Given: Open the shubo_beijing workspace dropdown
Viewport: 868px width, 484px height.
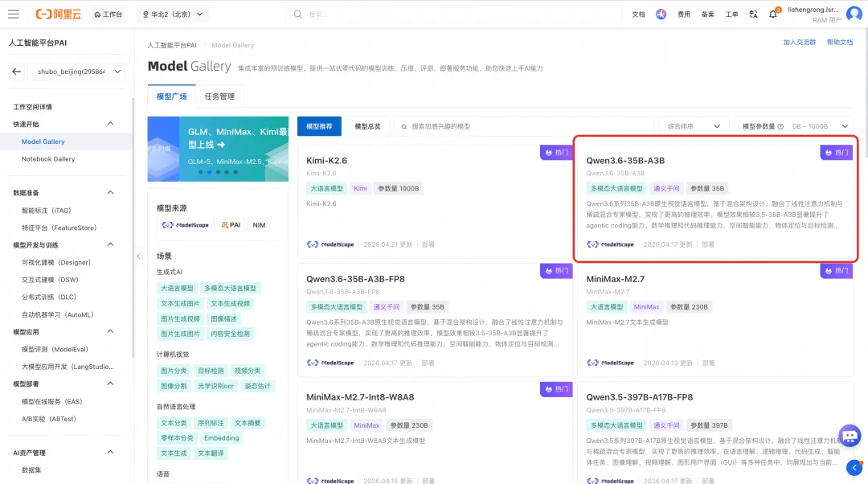Looking at the screenshot, I should [x=76, y=72].
